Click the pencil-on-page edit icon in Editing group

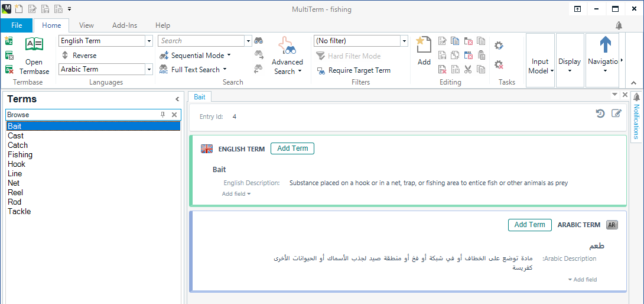click(x=442, y=41)
